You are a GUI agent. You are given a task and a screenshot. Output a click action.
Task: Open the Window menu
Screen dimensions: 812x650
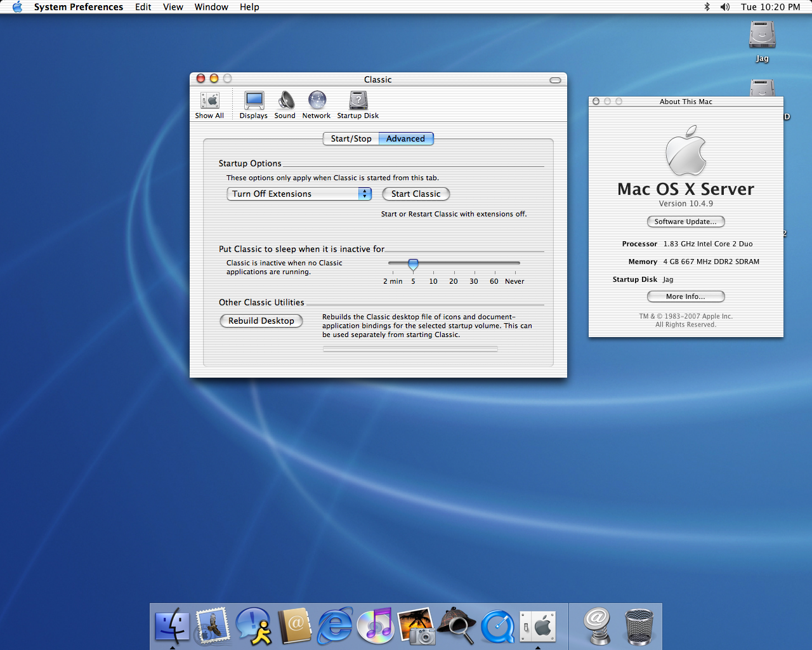pos(211,7)
